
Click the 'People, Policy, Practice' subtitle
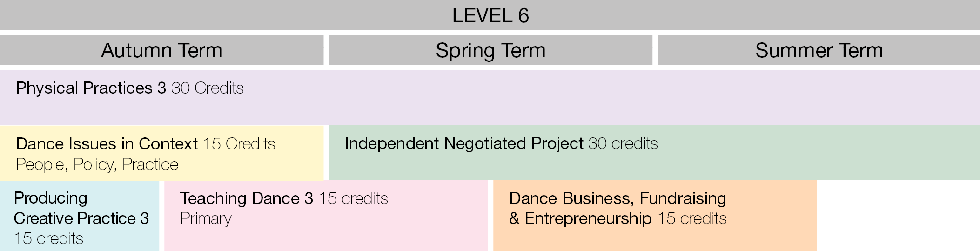click(x=97, y=164)
